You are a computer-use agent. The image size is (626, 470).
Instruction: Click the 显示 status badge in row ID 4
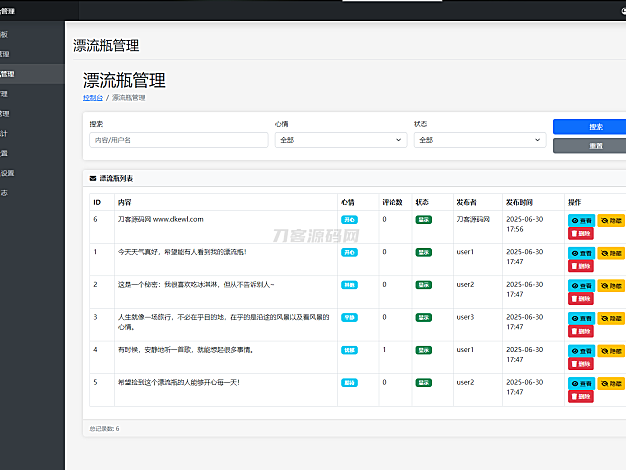click(424, 350)
